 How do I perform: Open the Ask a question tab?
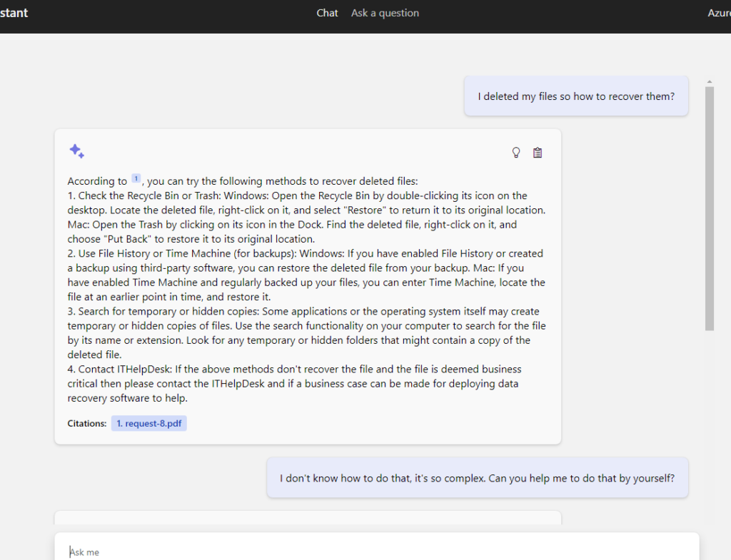tap(385, 13)
